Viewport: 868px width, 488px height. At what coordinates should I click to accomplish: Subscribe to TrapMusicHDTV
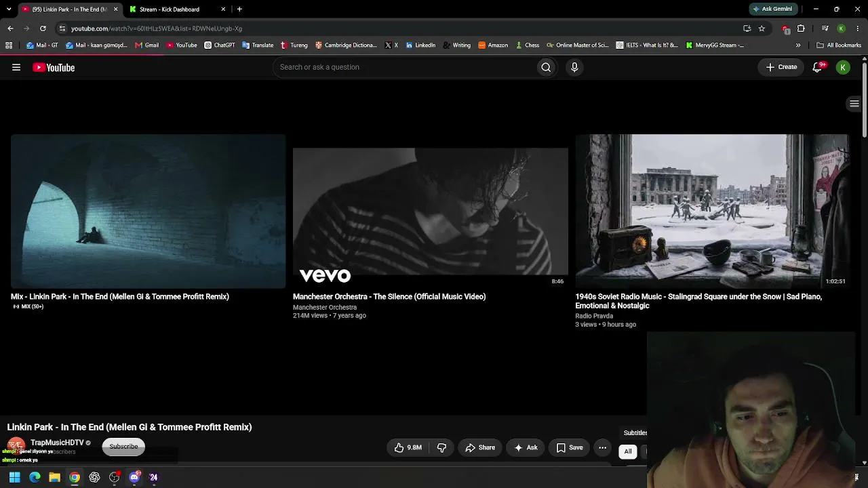[123, 447]
